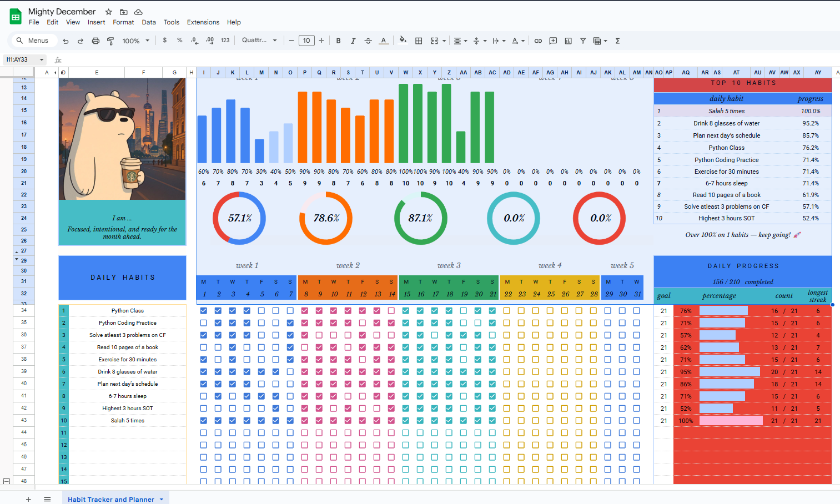This screenshot has height=504, width=840.
Task: Click the create filter funnel icon
Action: 583,41
